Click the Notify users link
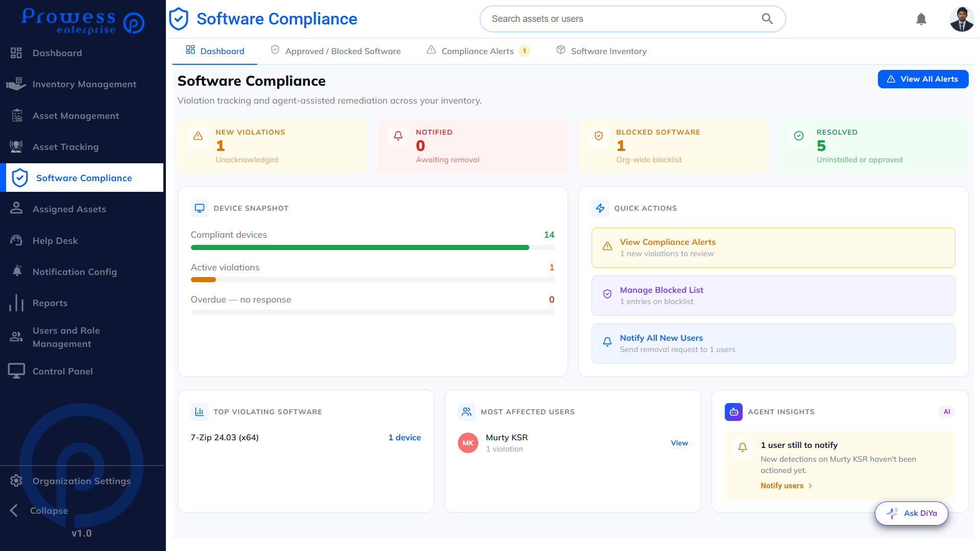This screenshot has height=551, width=980. click(x=786, y=486)
